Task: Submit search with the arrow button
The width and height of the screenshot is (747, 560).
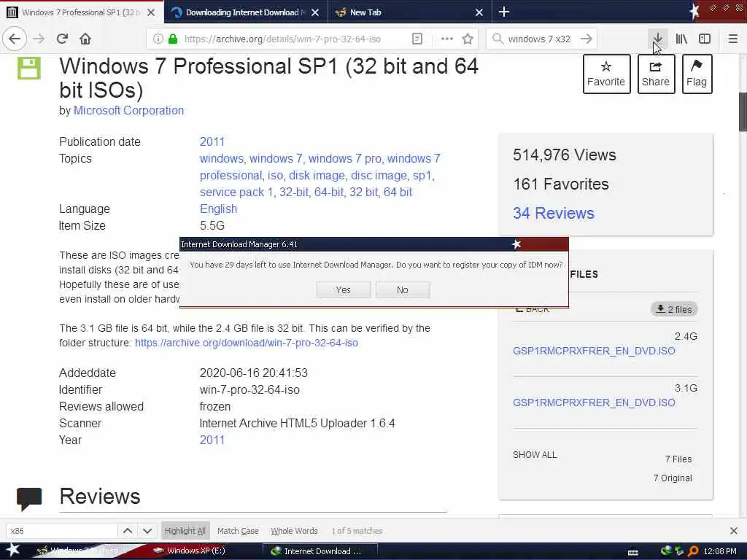Action: pos(587,39)
